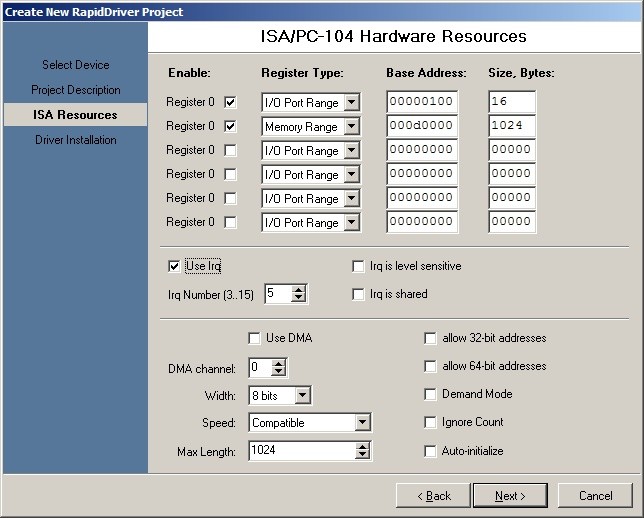
Task: Select ISA Resources step in sidebar
Action: [76, 115]
